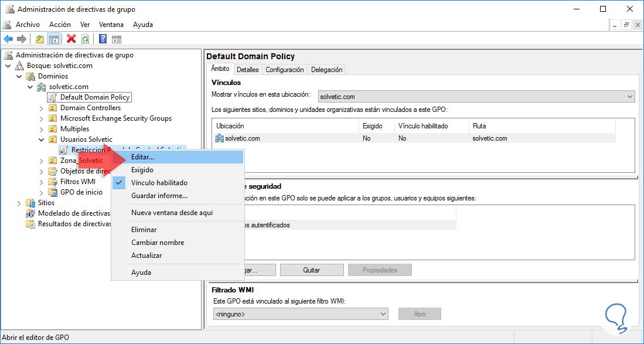Switch to the Detalles tab
The image size is (644, 344).
[x=248, y=70]
